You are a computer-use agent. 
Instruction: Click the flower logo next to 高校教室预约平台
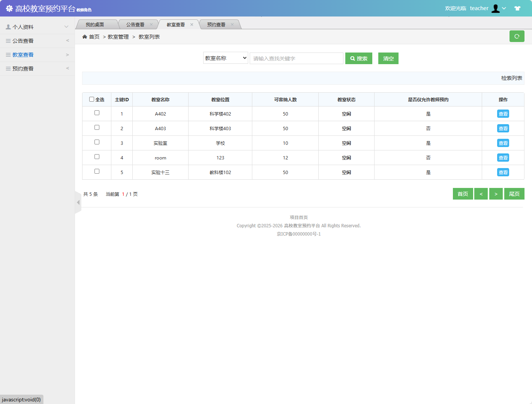9,8
